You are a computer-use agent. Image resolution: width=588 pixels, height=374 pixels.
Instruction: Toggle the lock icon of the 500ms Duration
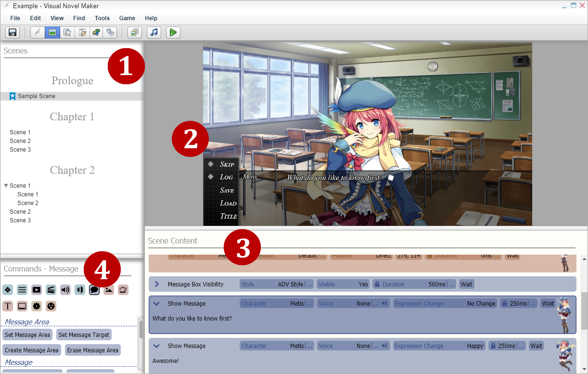click(x=377, y=284)
